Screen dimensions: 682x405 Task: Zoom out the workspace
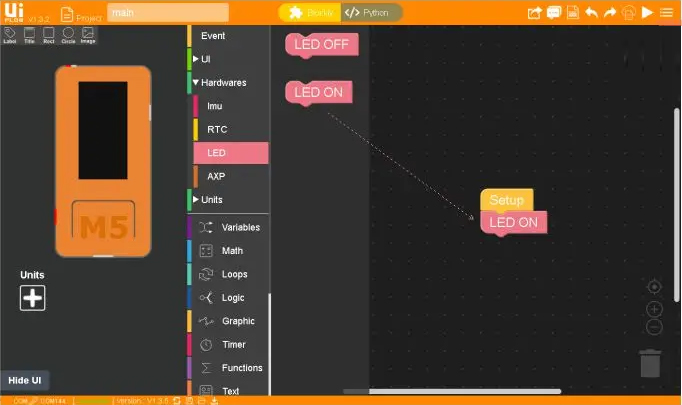click(x=654, y=327)
